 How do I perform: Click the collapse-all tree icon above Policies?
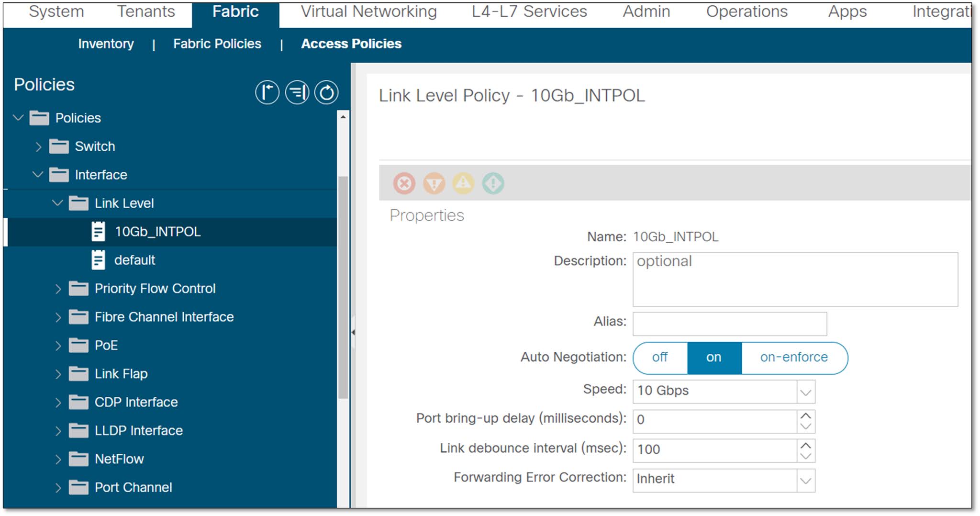pos(267,92)
